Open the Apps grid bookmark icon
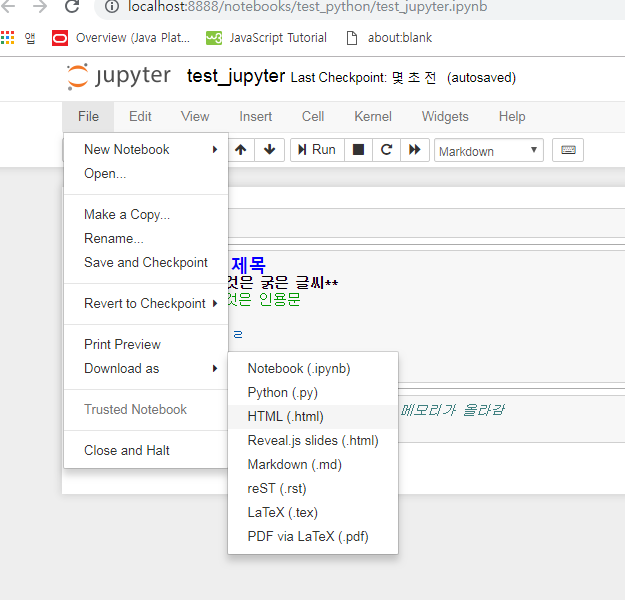The image size is (625, 600). click(x=8, y=38)
